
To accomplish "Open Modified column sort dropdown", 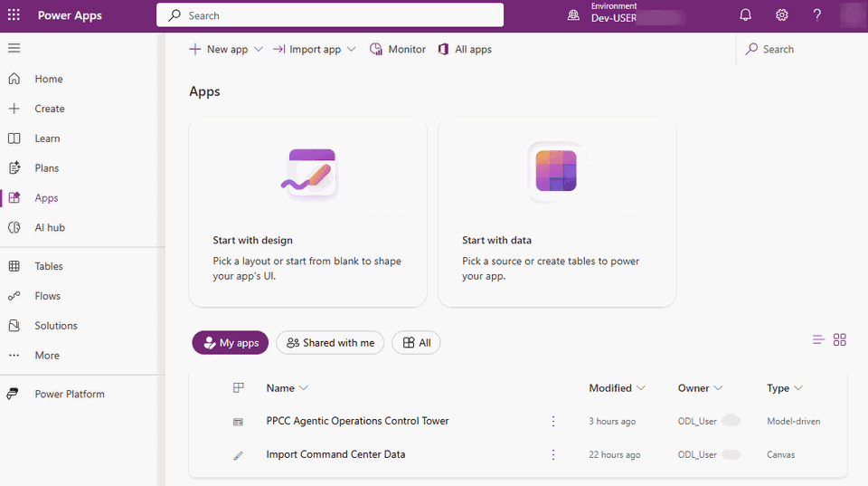I will point(617,388).
